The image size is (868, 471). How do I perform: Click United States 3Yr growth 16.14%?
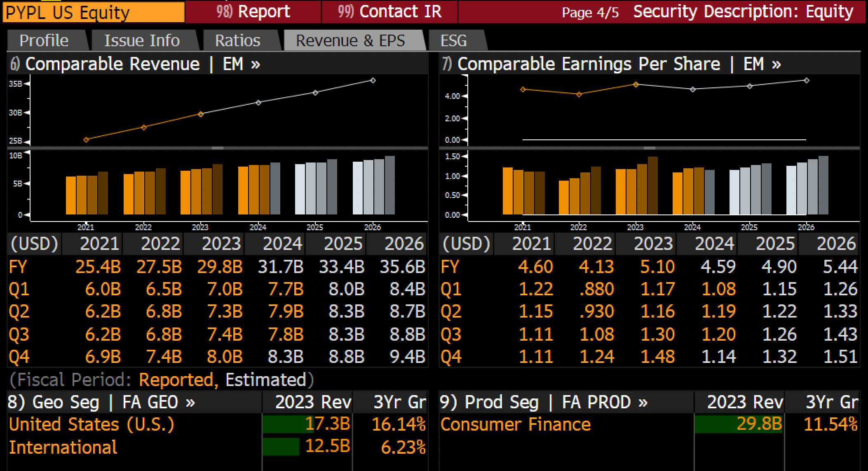(x=399, y=424)
